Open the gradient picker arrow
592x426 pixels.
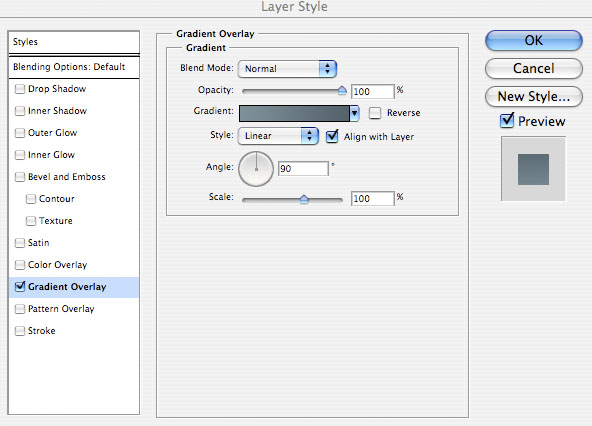tap(354, 113)
